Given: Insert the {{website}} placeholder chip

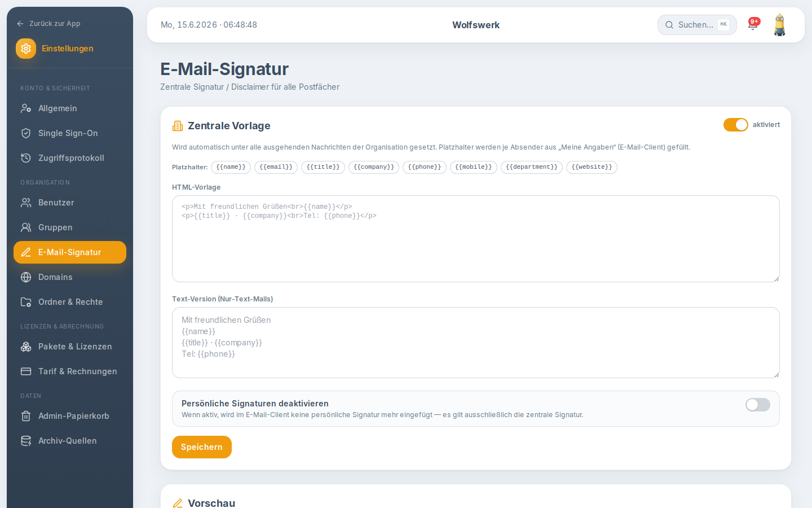Looking at the screenshot, I should click(592, 167).
